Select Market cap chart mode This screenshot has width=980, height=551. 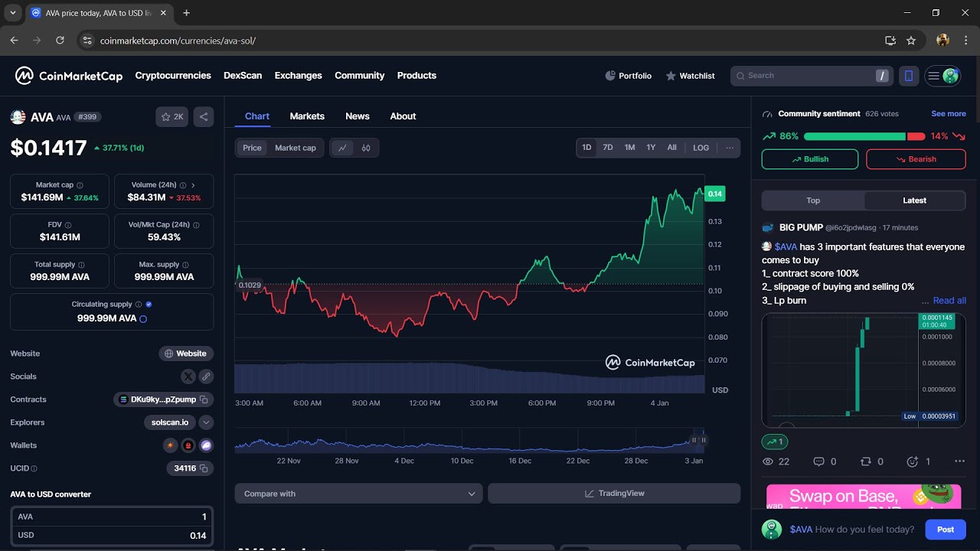(296, 148)
